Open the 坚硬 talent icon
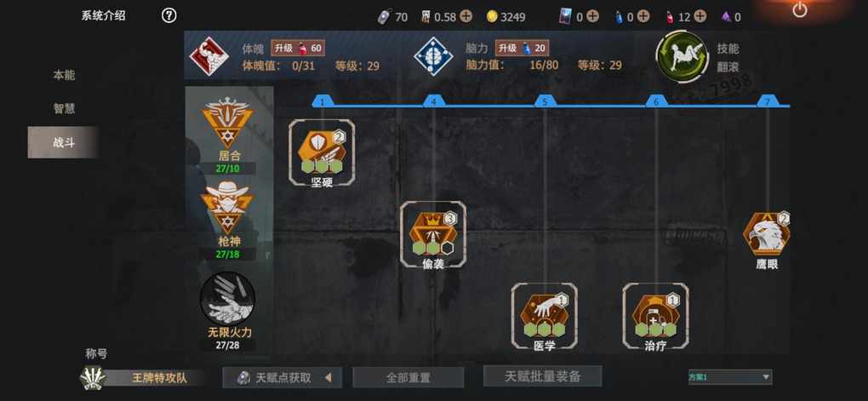Image resolution: width=868 pixels, height=401 pixels. point(322,151)
